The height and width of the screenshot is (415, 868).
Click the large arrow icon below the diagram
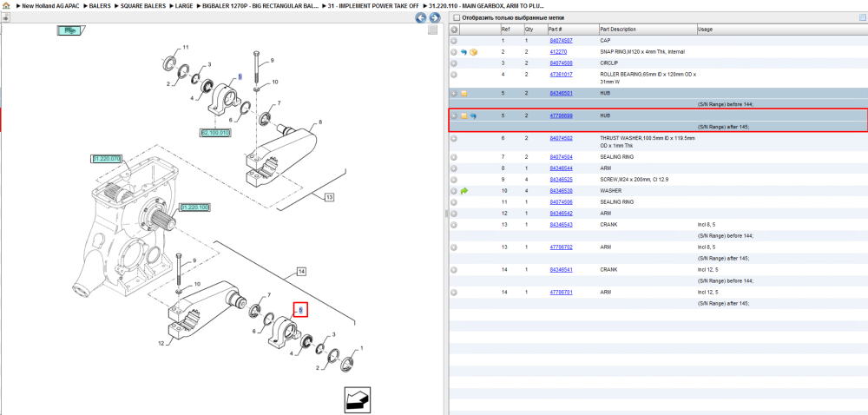(357, 400)
